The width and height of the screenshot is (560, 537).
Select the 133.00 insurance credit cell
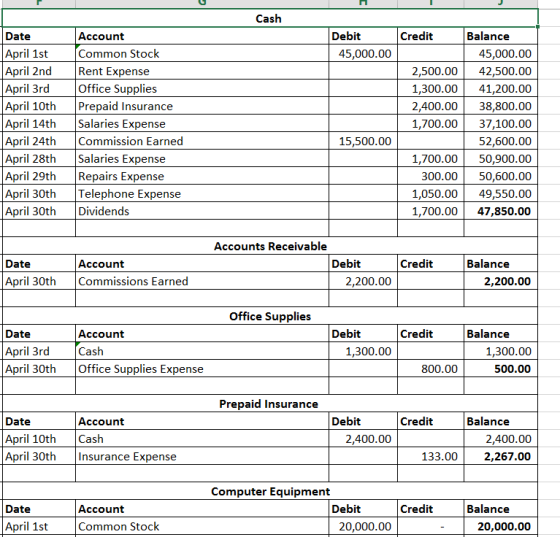430,456
